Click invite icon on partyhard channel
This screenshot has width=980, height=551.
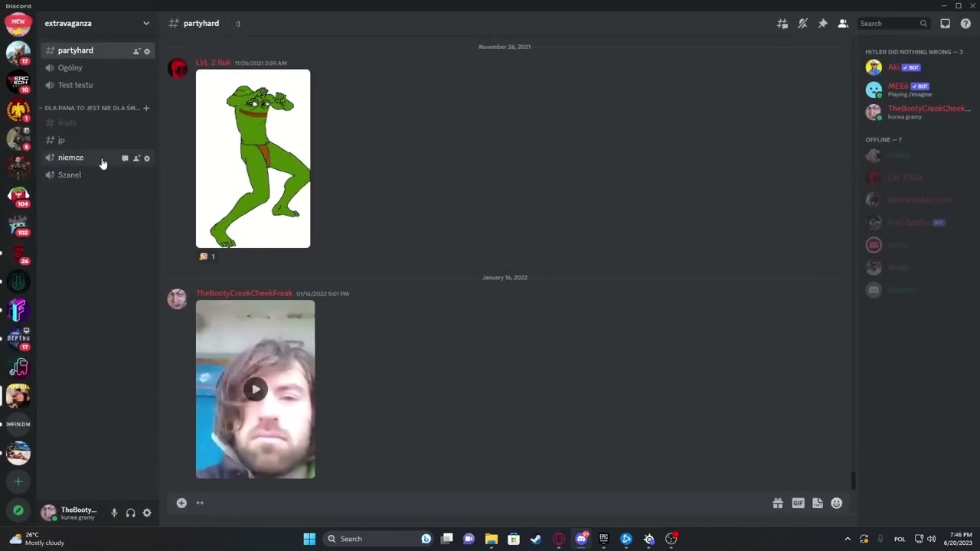point(136,51)
